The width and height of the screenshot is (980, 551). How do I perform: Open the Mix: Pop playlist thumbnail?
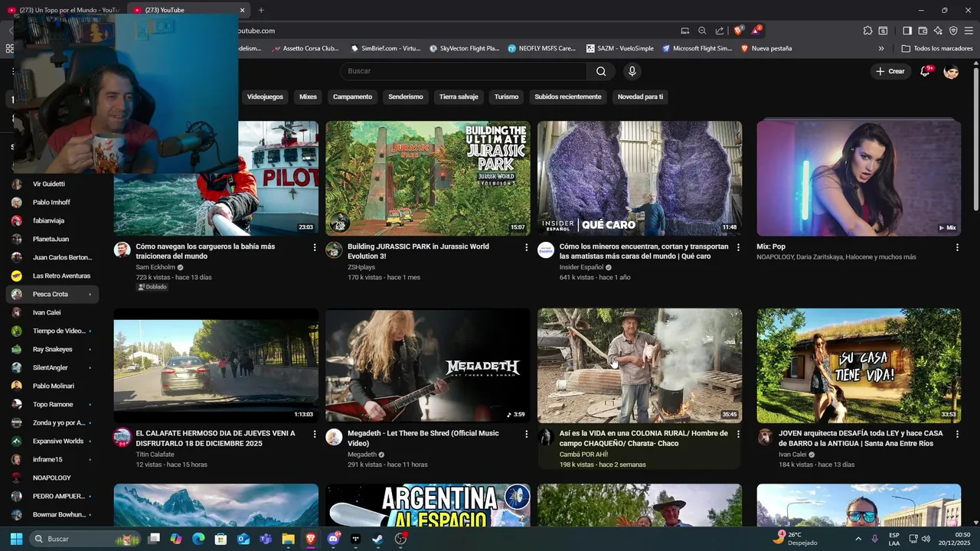(x=859, y=178)
